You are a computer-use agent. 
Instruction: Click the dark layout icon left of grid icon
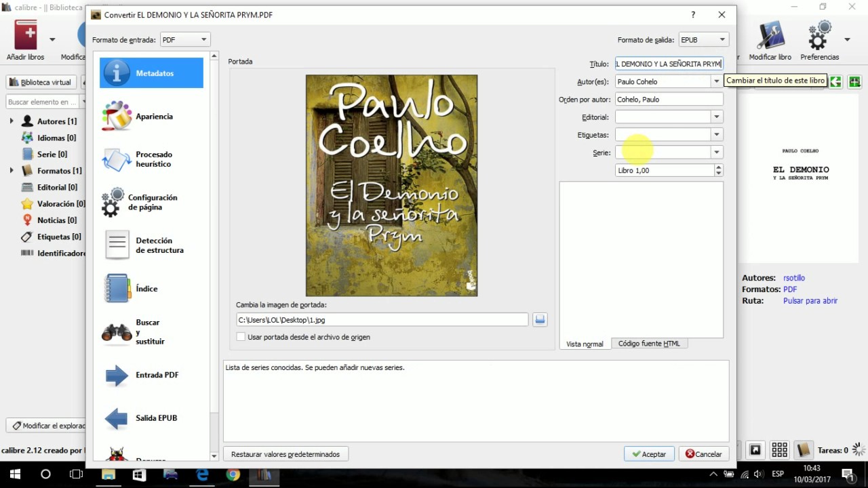(755, 450)
